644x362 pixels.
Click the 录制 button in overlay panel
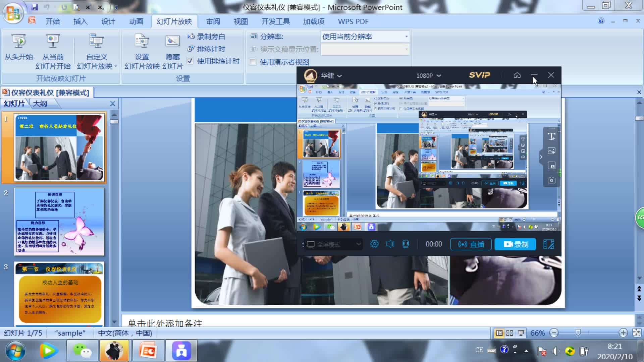tap(515, 244)
